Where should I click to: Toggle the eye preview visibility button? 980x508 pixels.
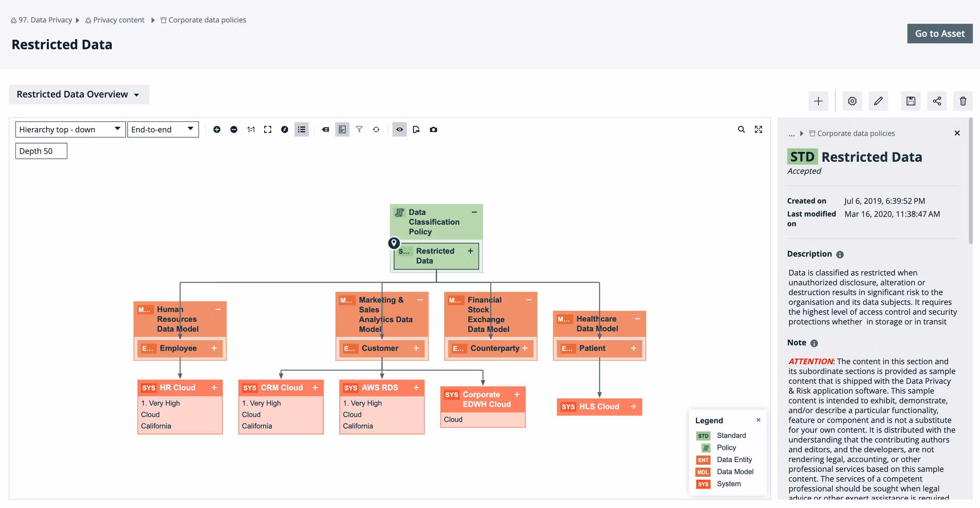pyautogui.click(x=399, y=129)
